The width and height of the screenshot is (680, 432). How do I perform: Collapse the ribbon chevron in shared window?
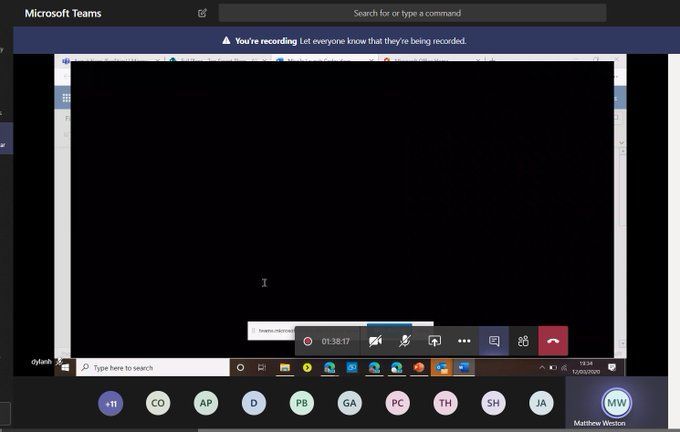point(621,142)
